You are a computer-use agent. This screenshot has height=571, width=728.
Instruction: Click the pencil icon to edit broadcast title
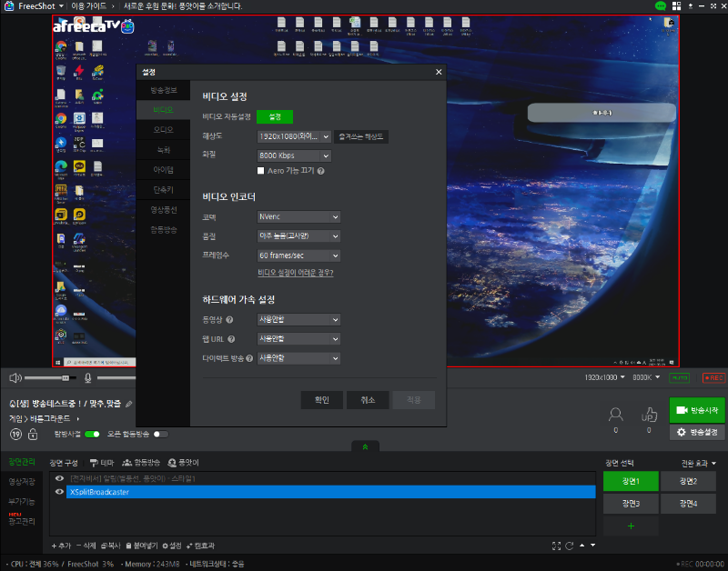click(129, 404)
